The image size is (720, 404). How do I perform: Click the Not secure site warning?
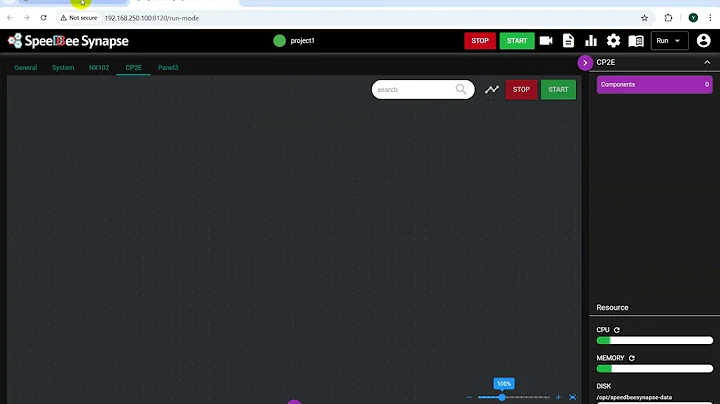coord(79,18)
